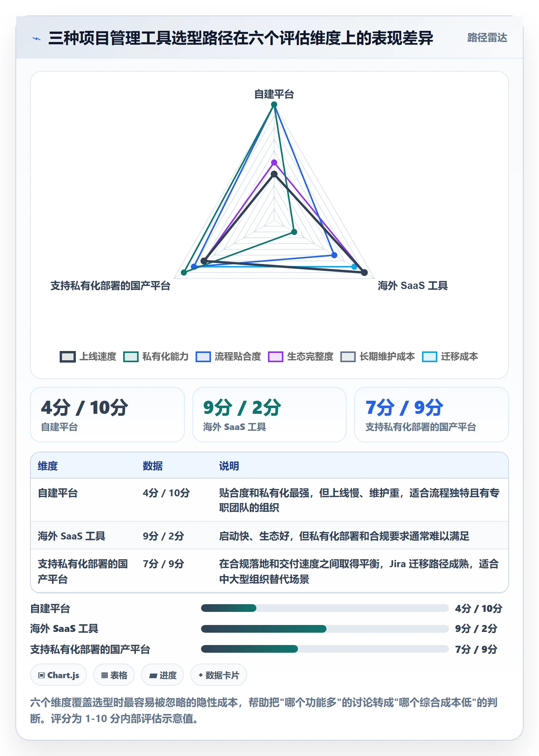Image resolution: width=539 pixels, height=756 pixels.
Task: Toggle the 上线速度 legend swatch
Action: coord(68,357)
